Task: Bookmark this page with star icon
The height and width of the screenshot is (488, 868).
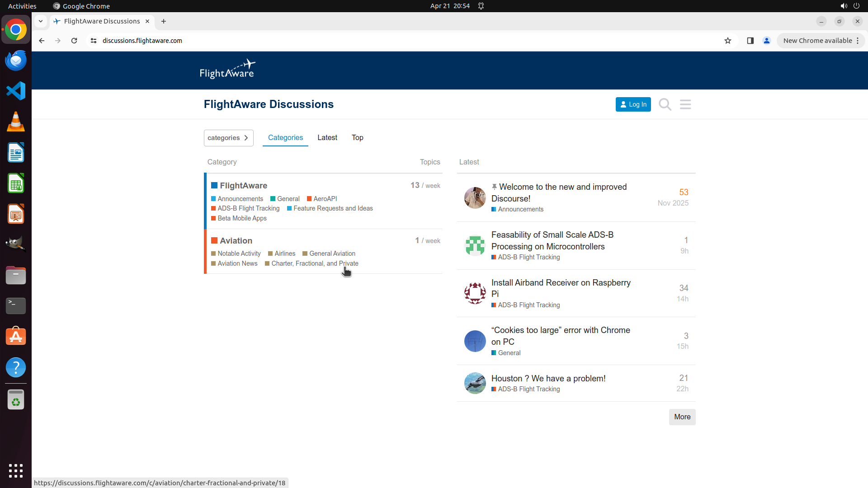Action: (727, 41)
